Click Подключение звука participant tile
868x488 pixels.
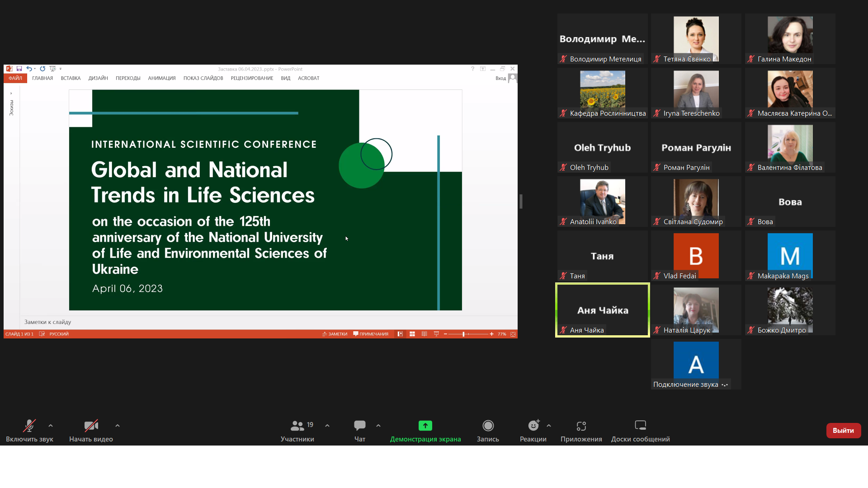pos(696,364)
